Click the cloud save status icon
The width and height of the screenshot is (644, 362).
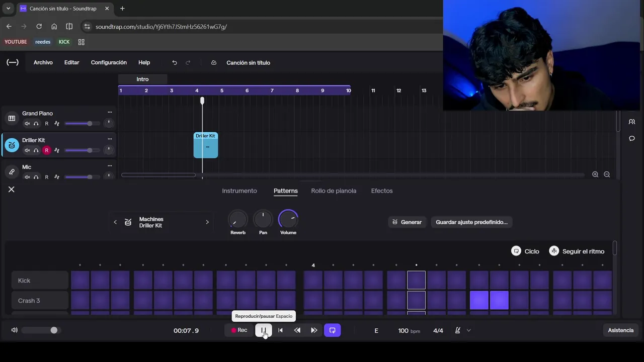click(x=214, y=62)
